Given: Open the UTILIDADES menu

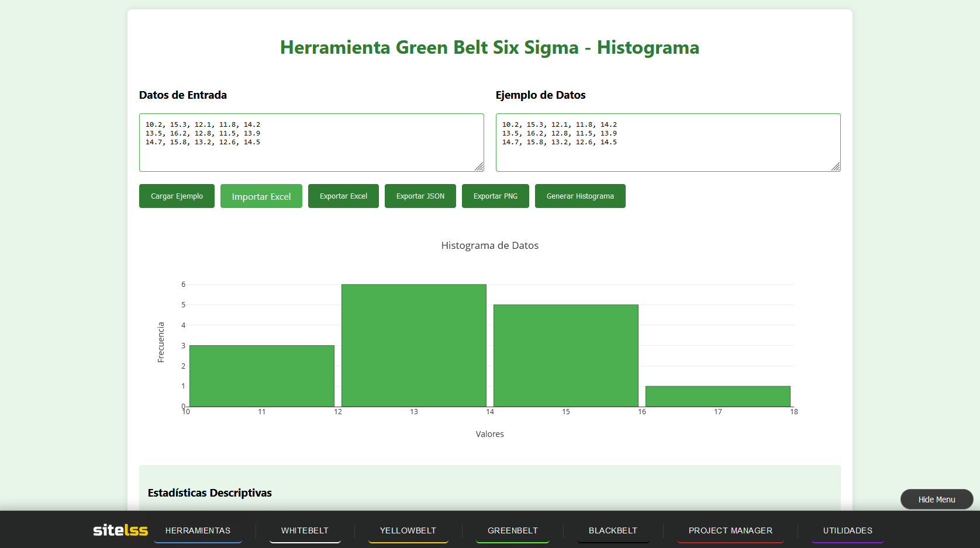Looking at the screenshot, I should [x=847, y=530].
